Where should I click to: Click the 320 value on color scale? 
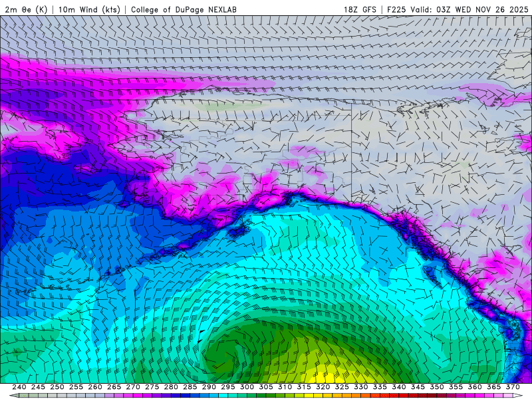(323, 387)
